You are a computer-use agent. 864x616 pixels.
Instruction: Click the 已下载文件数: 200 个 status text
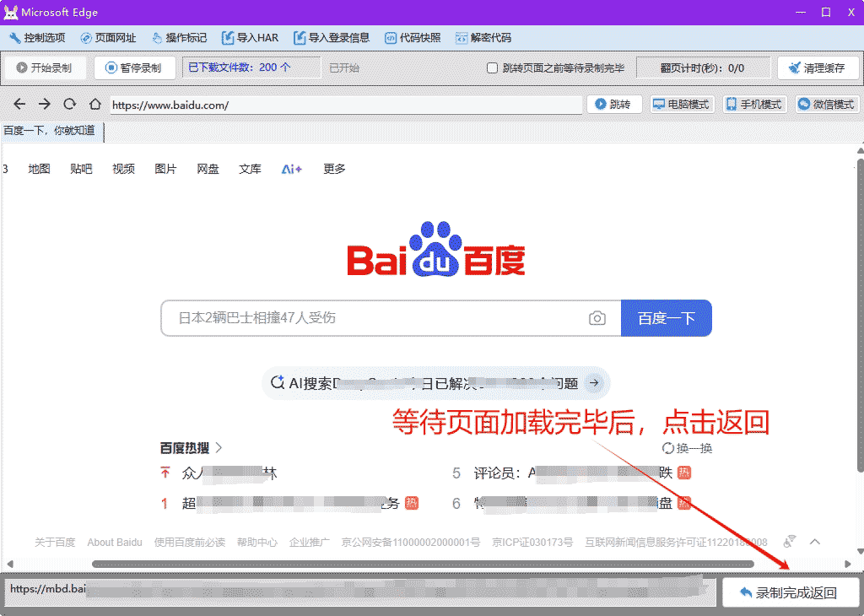(239, 68)
